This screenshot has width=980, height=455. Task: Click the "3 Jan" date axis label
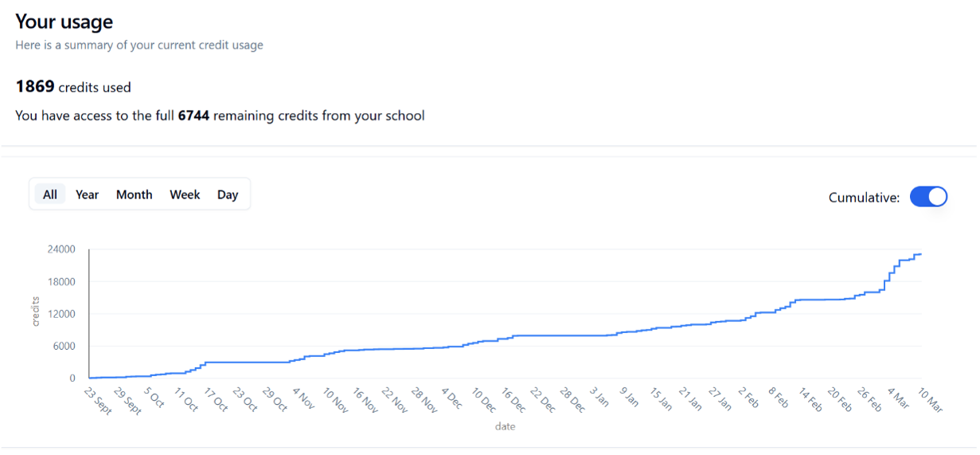[x=597, y=397]
